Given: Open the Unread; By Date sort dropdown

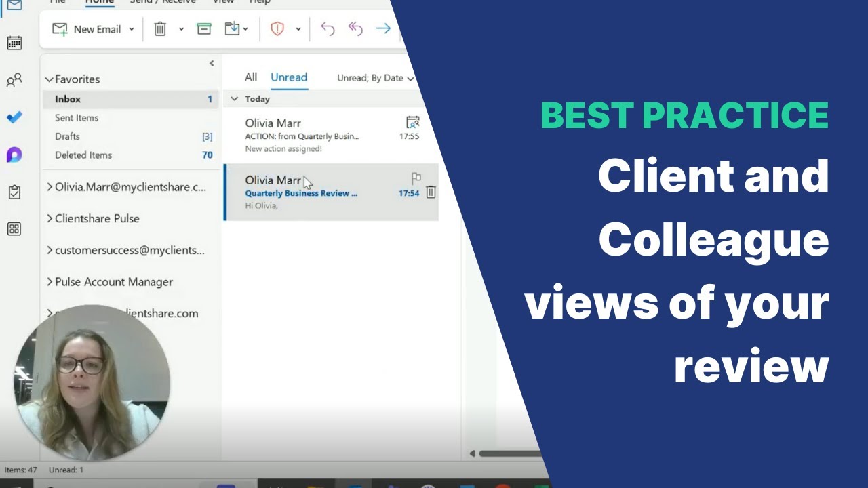Looking at the screenshot, I should click(x=375, y=78).
